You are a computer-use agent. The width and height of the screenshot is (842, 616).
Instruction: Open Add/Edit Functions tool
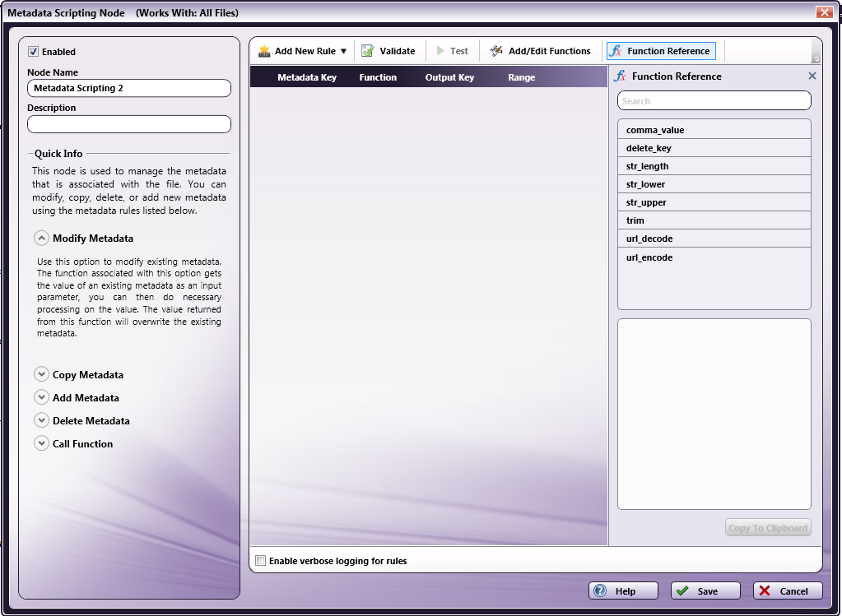[541, 51]
